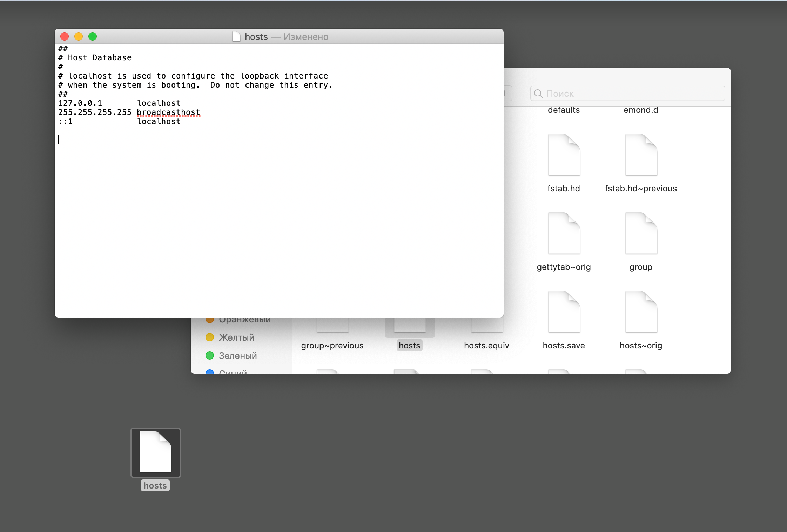Select the gettytab~orig file icon

(564, 233)
